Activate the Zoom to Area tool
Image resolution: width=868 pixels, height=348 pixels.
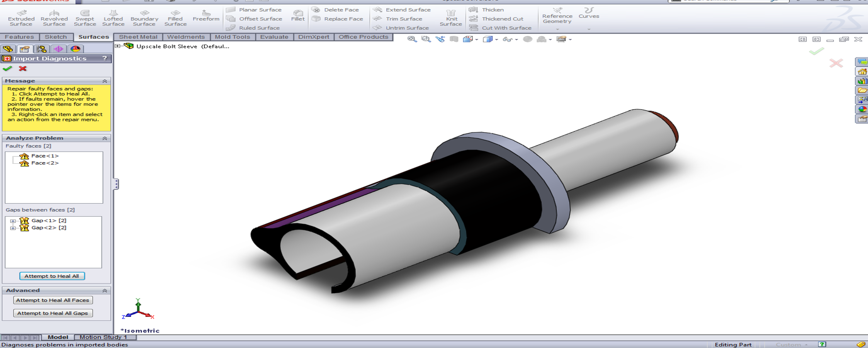[x=426, y=39]
